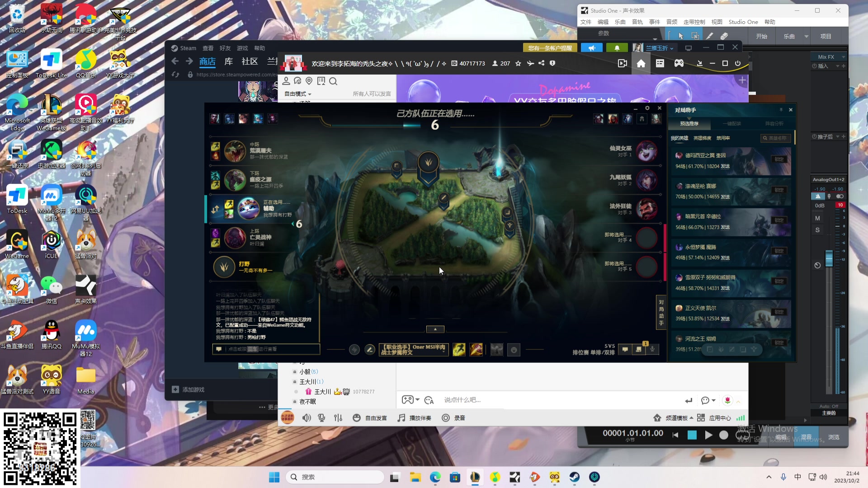The image size is (868, 488).
Task: Show Windows hidden tray icons
Action: coord(769,477)
